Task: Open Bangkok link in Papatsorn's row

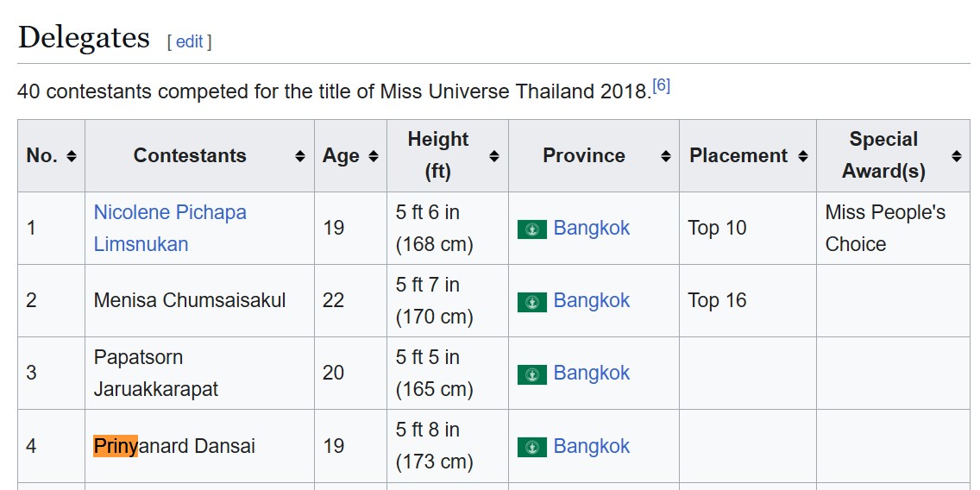Action: tap(591, 374)
